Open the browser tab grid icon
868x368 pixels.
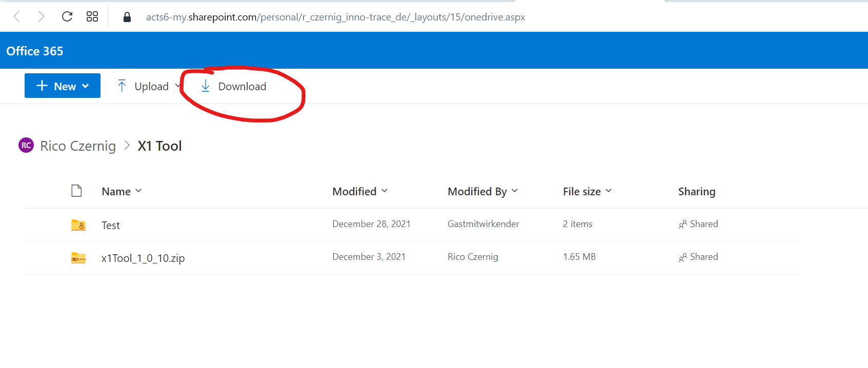92,17
